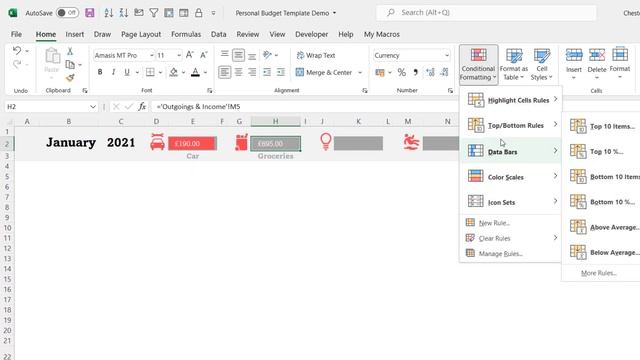This screenshot has width=640, height=360.
Task: Select Top 10 Items rule
Action: [x=602, y=126]
